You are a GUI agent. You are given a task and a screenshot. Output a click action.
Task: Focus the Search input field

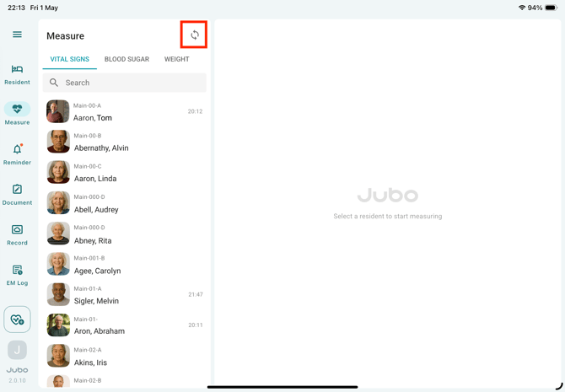click(125, 83)
